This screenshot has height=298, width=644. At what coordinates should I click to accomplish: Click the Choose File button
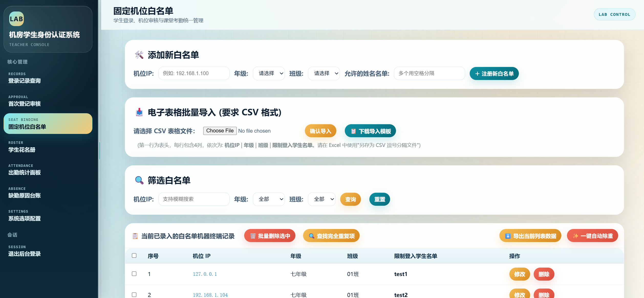point(220,131)
